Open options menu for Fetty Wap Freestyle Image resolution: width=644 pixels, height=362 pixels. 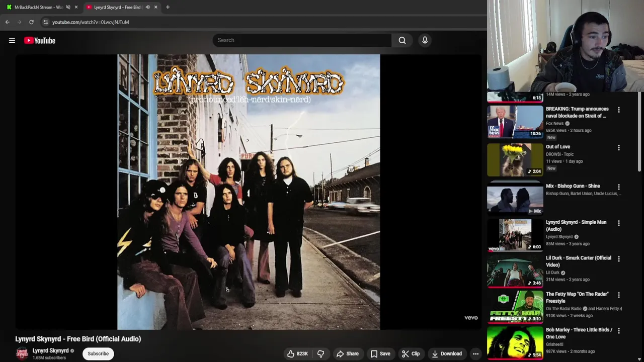click(x=619, y=295)
